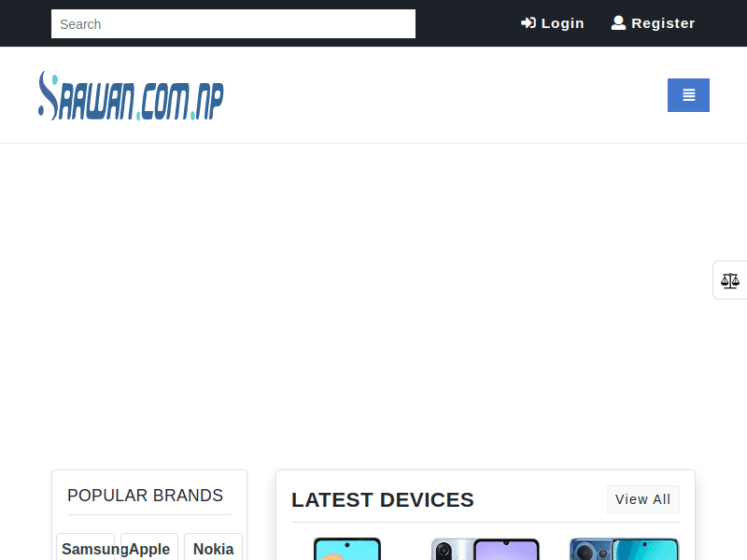Click the Sarwan.com.np logo

131,95
